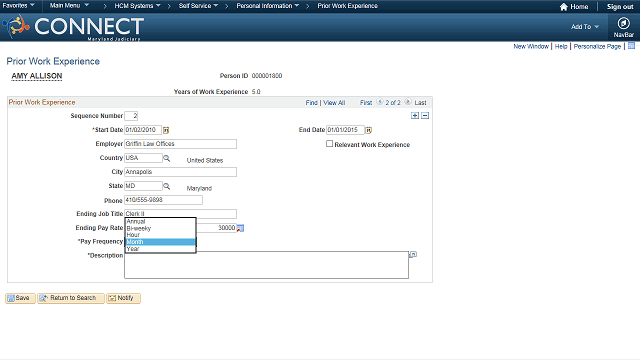Look up Country with magnifier icon
This screenshot has height=360, width=640.
pos(167,158)
